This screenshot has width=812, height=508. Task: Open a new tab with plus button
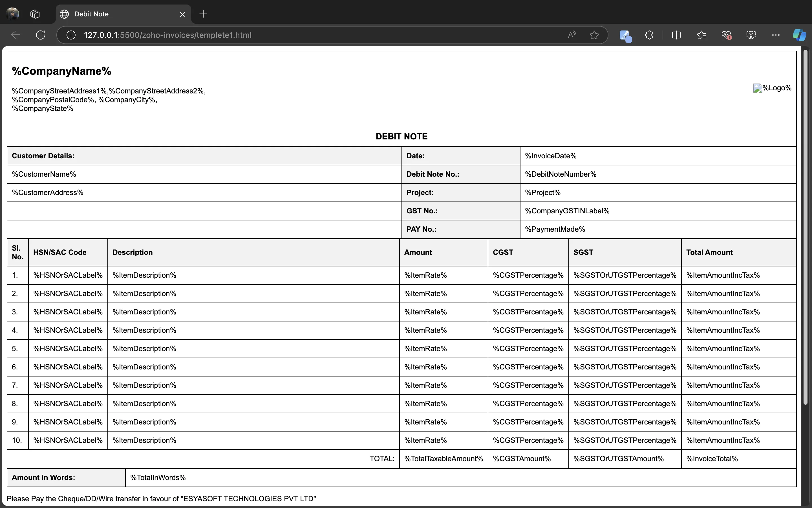203,14
